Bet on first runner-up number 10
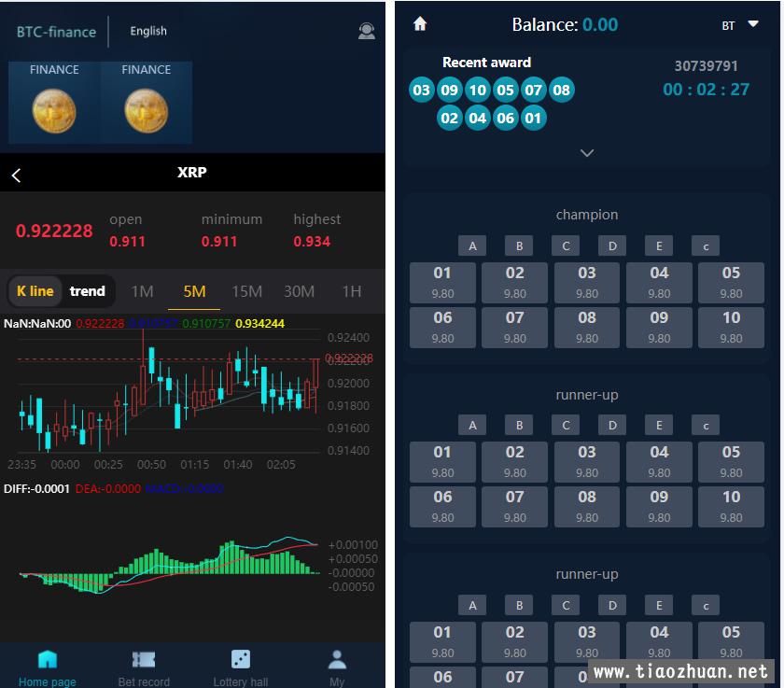784x688 pixels. point(731,507)
